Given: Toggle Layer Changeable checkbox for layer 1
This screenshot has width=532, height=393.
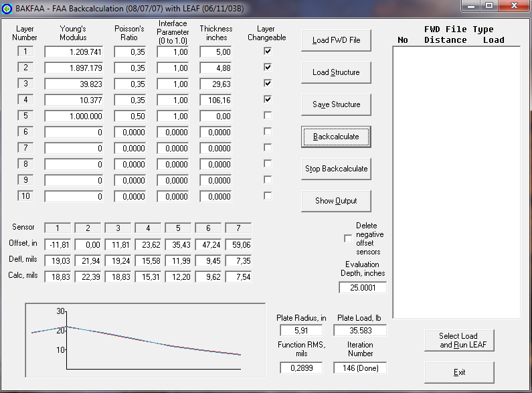Looking at the screenshot, I should click(268, 52).
